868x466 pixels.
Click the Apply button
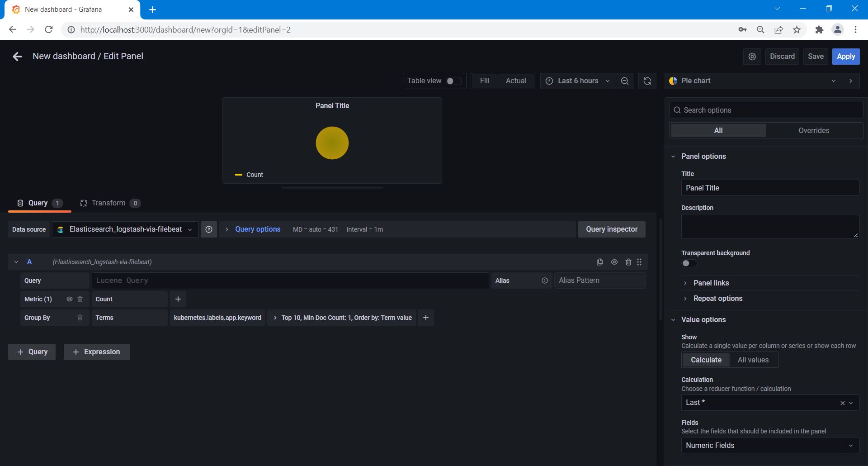pos(845,57)
